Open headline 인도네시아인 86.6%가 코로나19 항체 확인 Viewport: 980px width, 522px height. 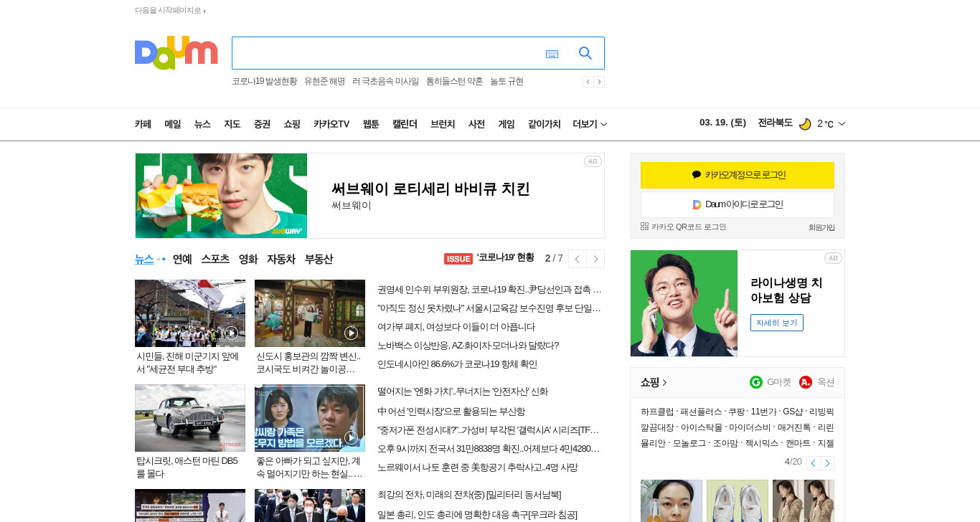coord(457,364)
